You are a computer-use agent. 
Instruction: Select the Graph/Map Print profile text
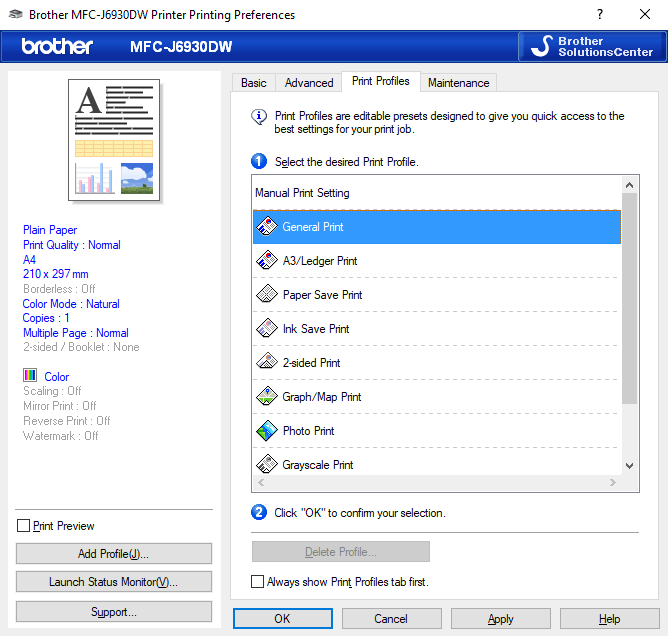coord(322,397)
